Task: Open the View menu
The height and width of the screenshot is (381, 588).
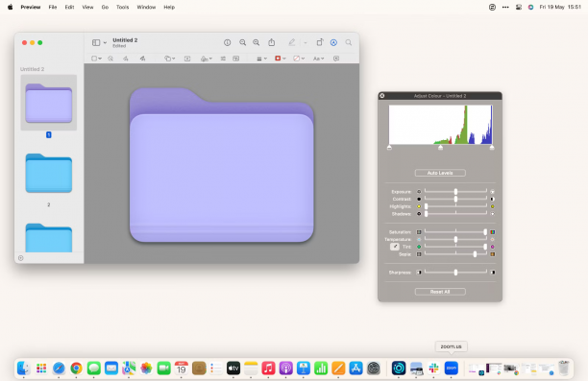Action: [x=87, y=7]
